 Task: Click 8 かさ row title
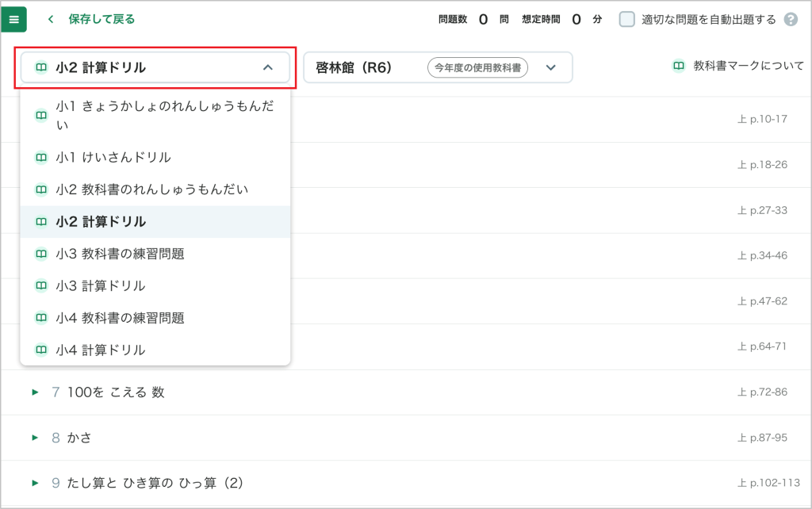pyautogui.click(x=72, y=438)
